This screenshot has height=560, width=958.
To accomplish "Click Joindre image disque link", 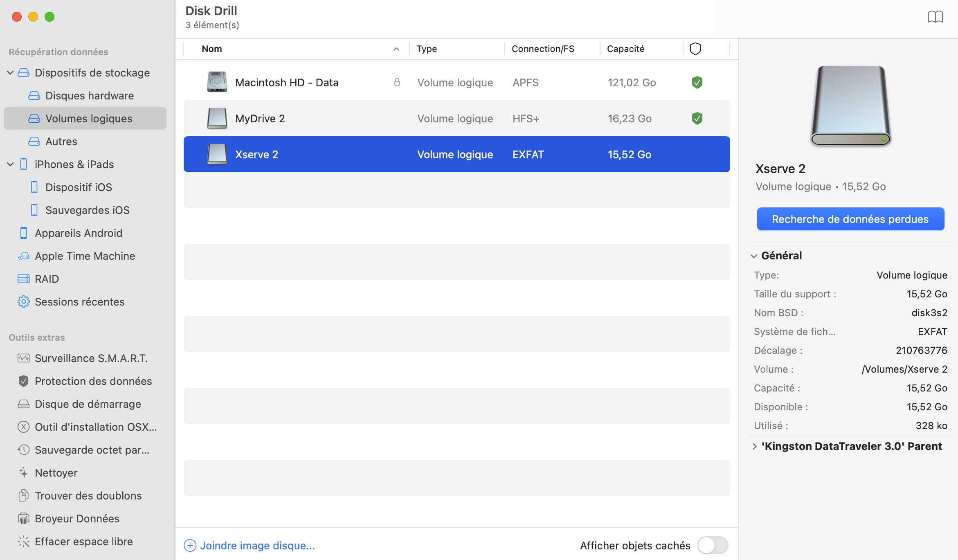I will 257,545.
